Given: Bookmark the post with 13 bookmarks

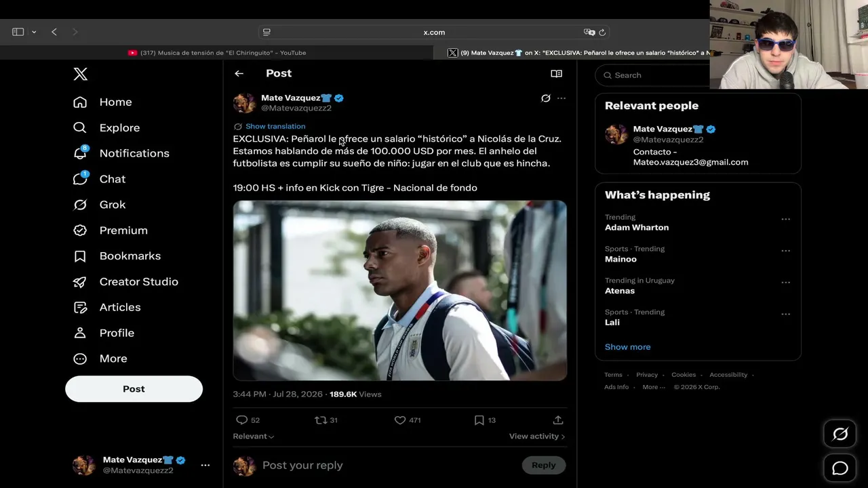Looking at the screenshot, I should [x=479, y=420].
